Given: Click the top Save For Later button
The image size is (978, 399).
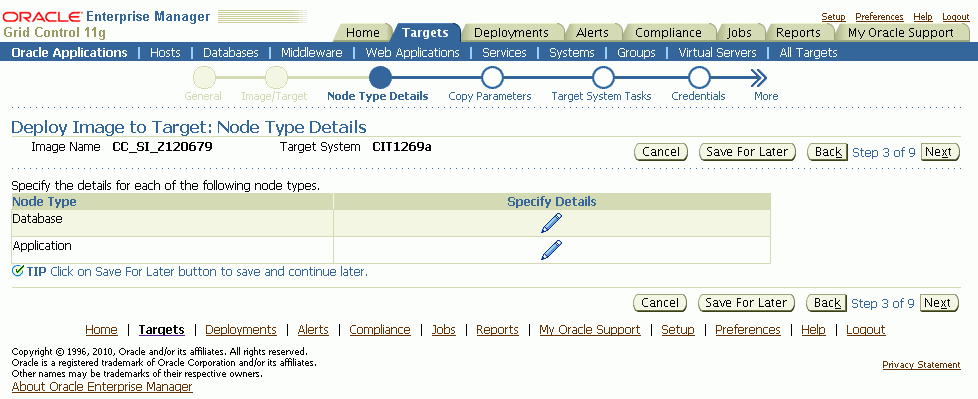Looking at the screenshot, I should coord(747,152).
